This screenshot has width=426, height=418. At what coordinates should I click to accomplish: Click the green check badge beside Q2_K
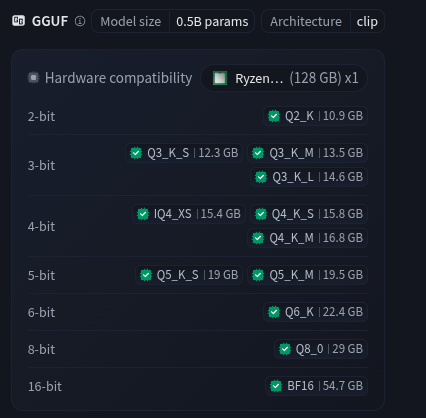[x=274, y=116]
